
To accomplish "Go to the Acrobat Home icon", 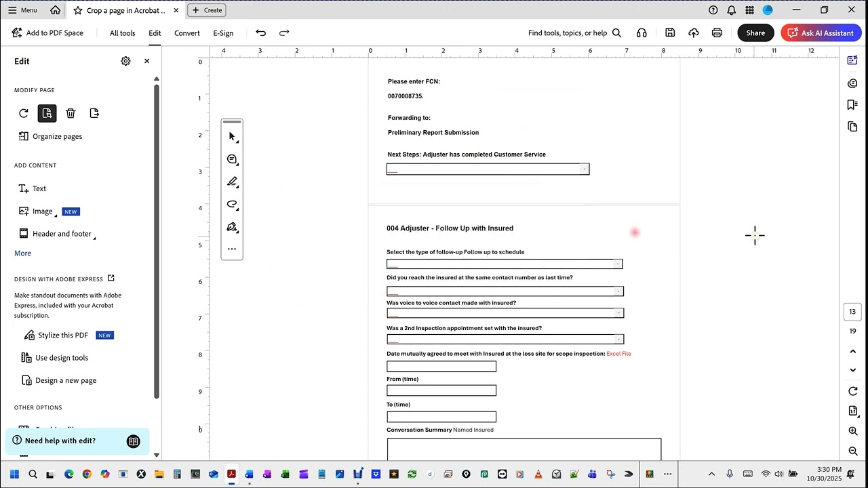I will pos(55,10).
